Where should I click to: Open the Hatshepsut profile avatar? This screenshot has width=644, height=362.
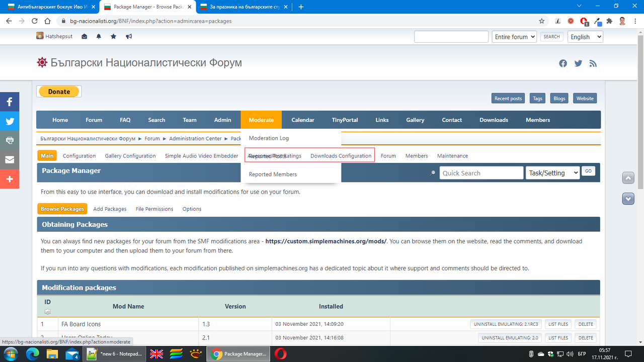[x=40, y=36]
